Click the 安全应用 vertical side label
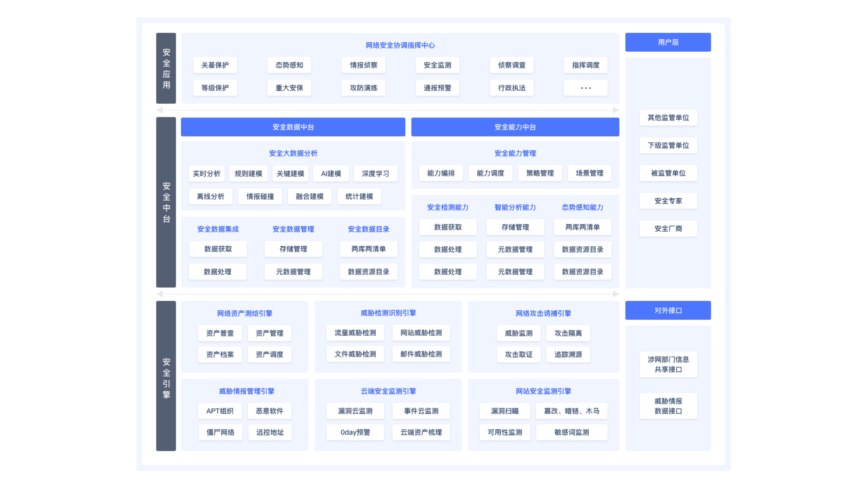This screenshot has height=488, width=868. tap(166, 68)
